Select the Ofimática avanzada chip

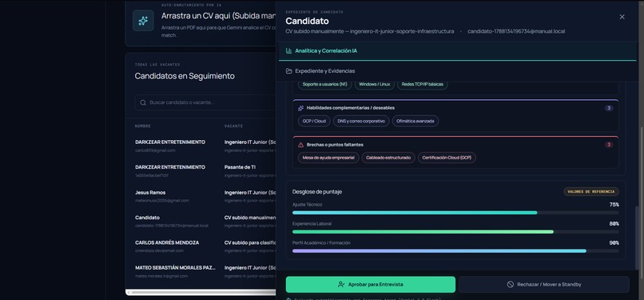coord(415,122)
